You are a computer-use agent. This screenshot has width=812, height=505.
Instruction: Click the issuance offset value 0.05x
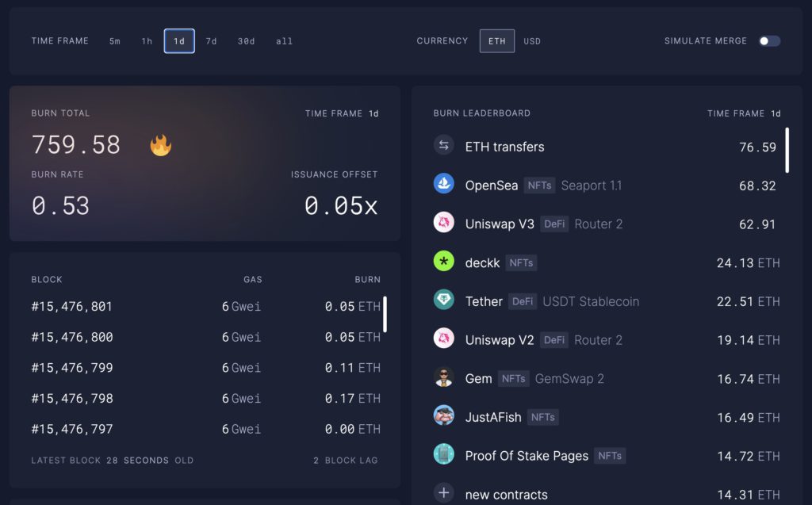point(341,205)
